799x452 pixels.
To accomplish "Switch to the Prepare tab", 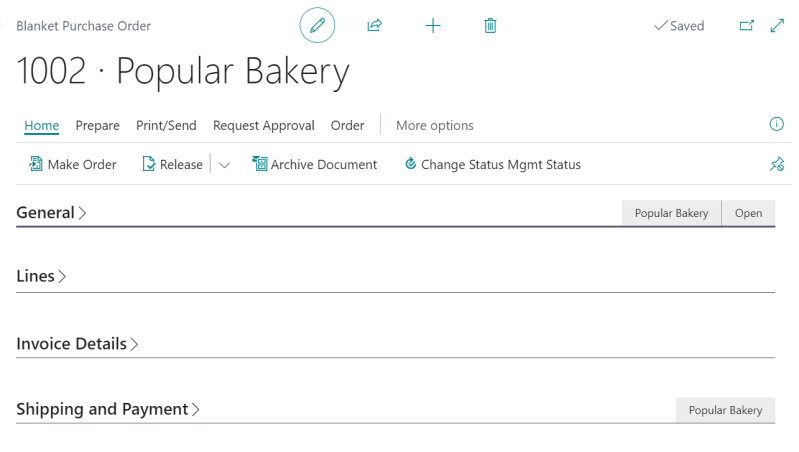I will [98, 125].
